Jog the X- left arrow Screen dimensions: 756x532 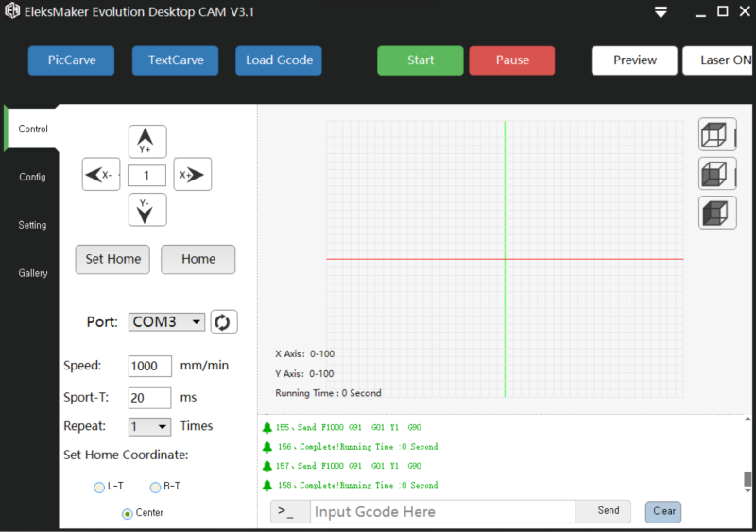[x=101, y=174]
